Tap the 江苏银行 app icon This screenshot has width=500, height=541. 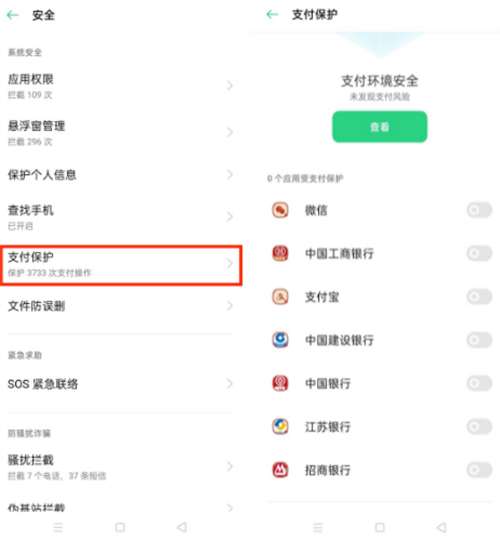pyautogui.click(x=280, y=426)
